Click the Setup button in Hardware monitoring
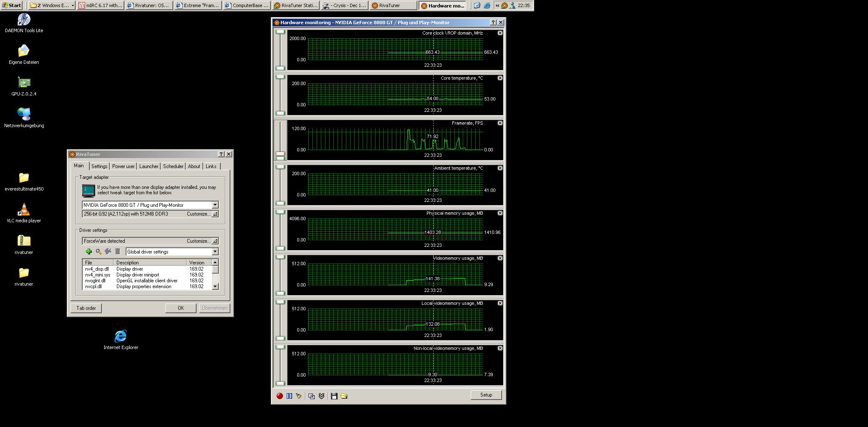 click(x=486, y=395)
